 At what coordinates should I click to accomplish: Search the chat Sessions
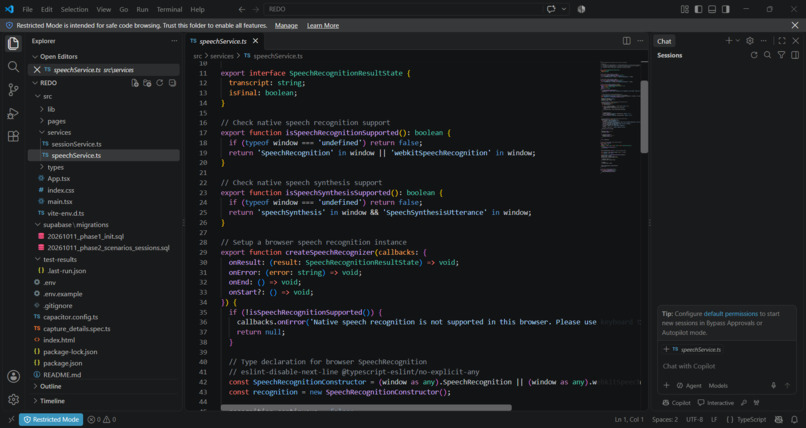point(767,55)
